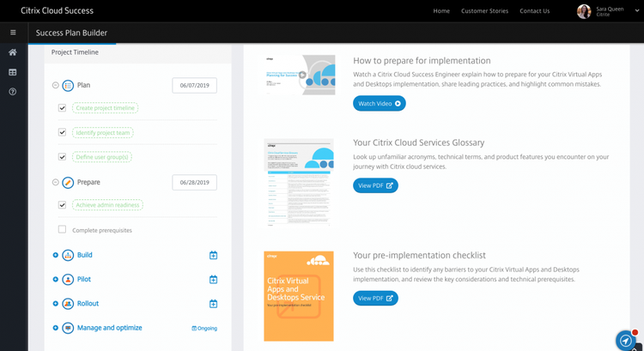Click Citrix Cloud Success logo text
This screenshot has width=644, height=351.
click(57, 10)
